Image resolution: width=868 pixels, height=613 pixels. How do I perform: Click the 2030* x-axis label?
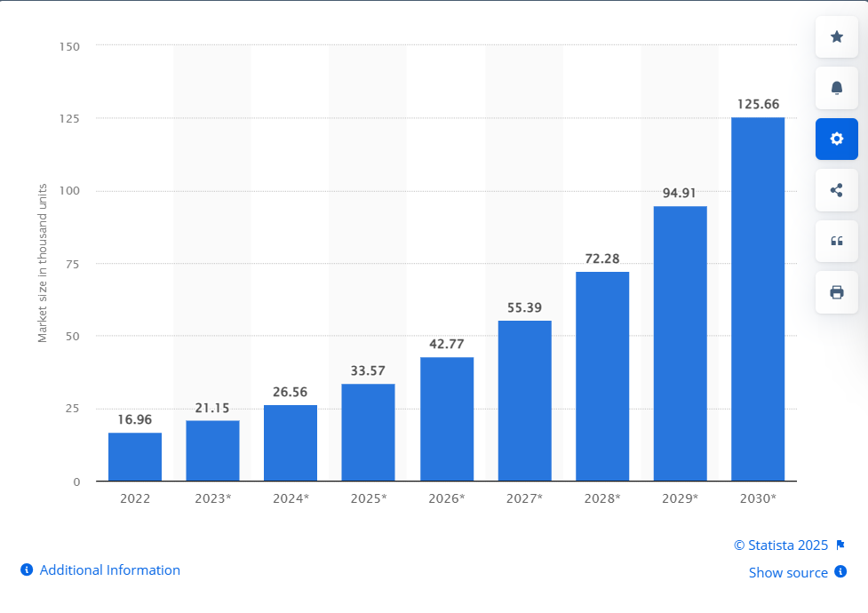[758, 498]
